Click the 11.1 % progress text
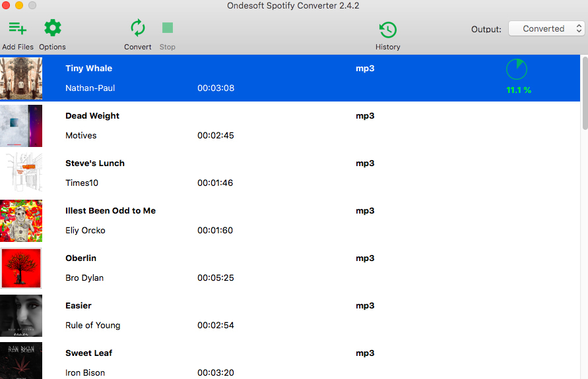The width and height of the screenshot is (588, 379). 519,90
